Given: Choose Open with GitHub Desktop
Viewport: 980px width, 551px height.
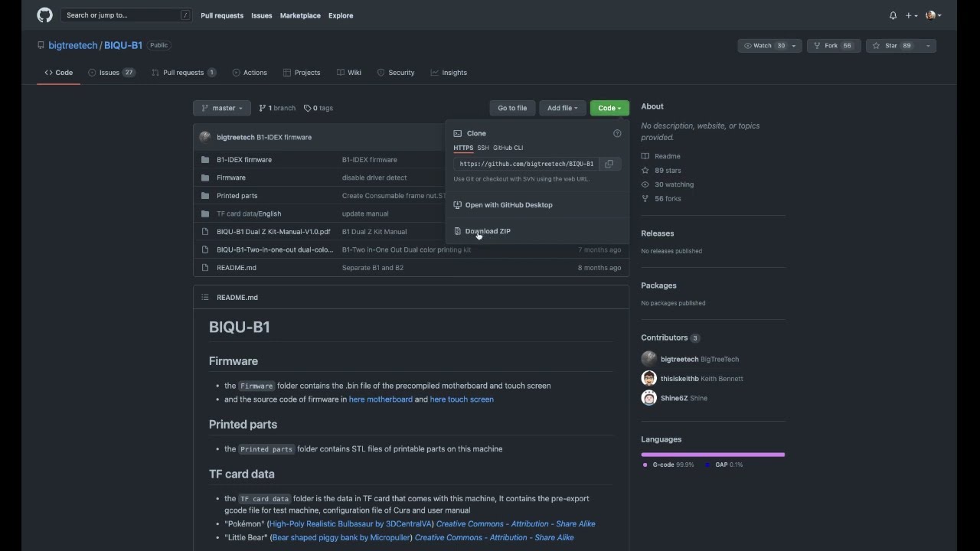Looking at the screenshot, I should click(x=508, y=205).
